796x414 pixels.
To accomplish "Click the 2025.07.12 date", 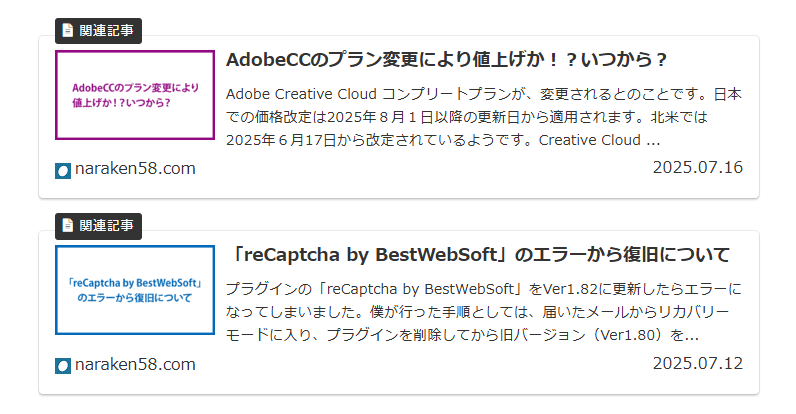I will (698, 363).
